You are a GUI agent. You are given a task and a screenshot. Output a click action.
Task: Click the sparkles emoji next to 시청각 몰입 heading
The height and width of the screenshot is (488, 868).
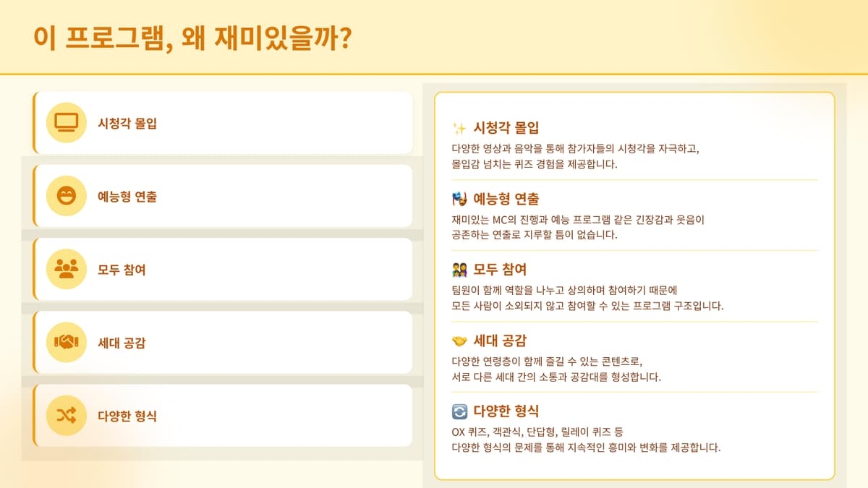459,129
